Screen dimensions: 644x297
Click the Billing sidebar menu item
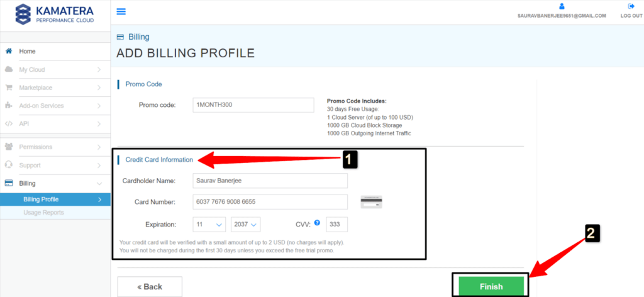(55, 183)
